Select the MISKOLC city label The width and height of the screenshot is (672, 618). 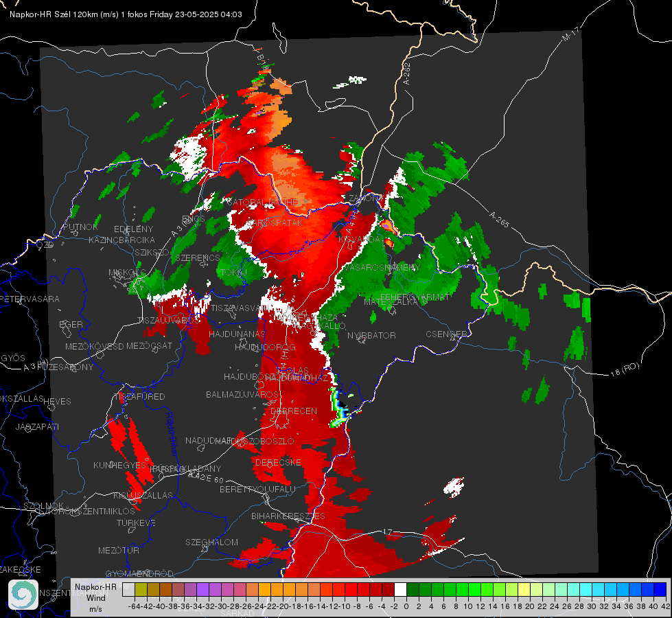[x=127, y=273]
